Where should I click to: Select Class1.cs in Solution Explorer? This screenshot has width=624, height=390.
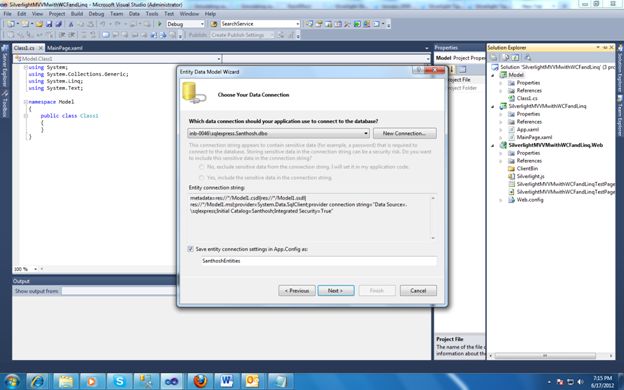[x=527, y=98]
